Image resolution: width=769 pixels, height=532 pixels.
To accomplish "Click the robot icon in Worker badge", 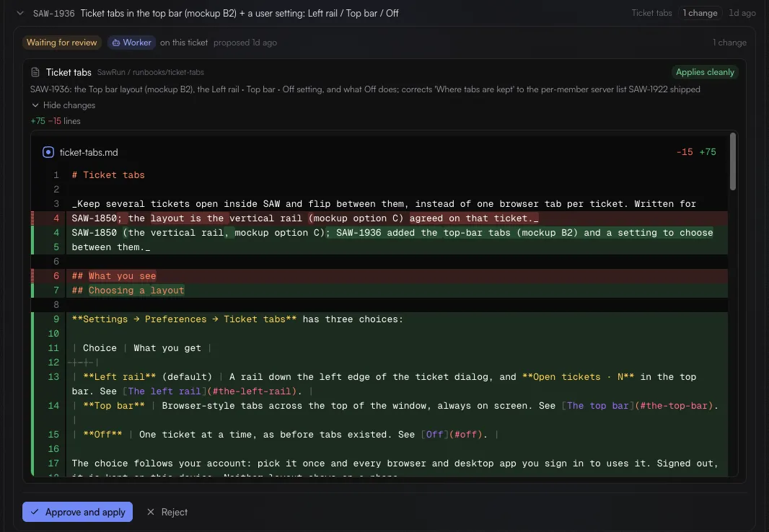I will [115, 43].
